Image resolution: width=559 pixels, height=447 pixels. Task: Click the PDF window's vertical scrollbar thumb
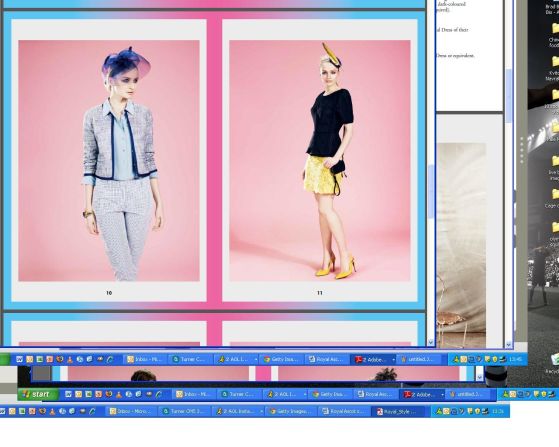pos(431,191)
